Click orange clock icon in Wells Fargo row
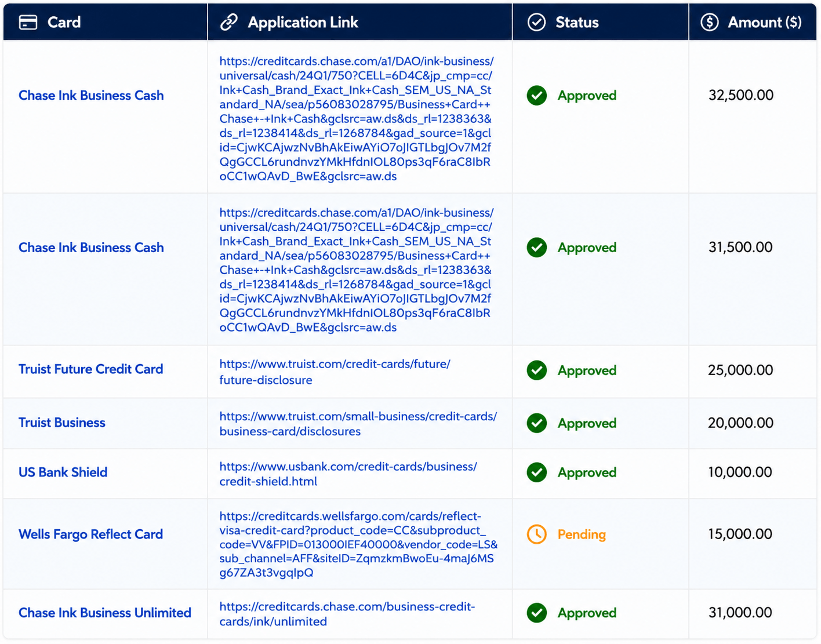821x644 pixels. (x=537, y=534)
